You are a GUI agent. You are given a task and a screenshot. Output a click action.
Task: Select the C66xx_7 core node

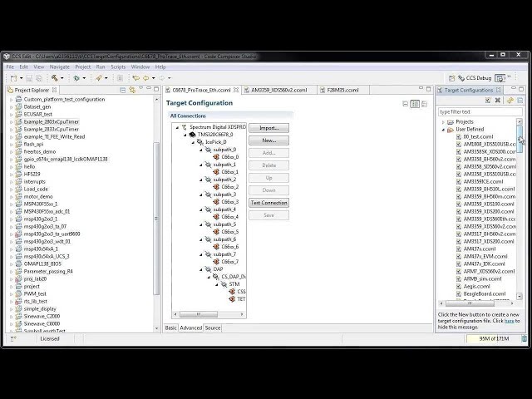tap(229, 262)
